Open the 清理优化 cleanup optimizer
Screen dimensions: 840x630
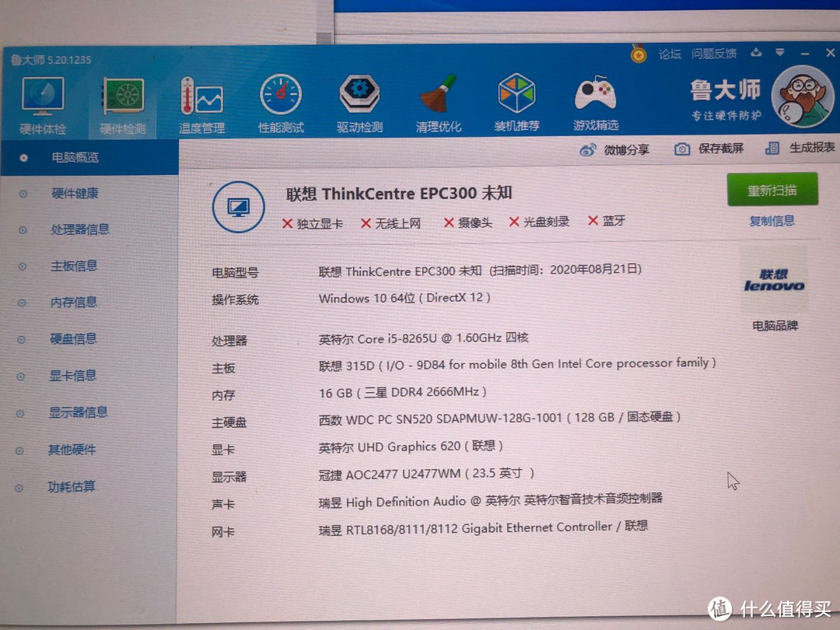(x=438, y=101)
